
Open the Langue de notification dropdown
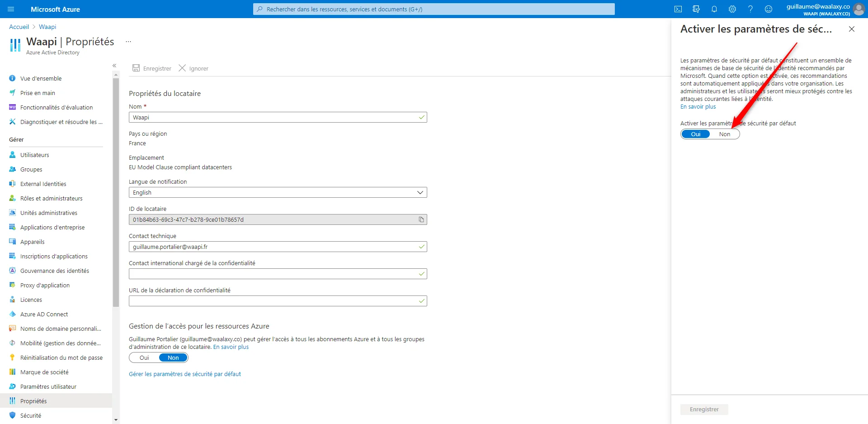[x=278, y=192]
